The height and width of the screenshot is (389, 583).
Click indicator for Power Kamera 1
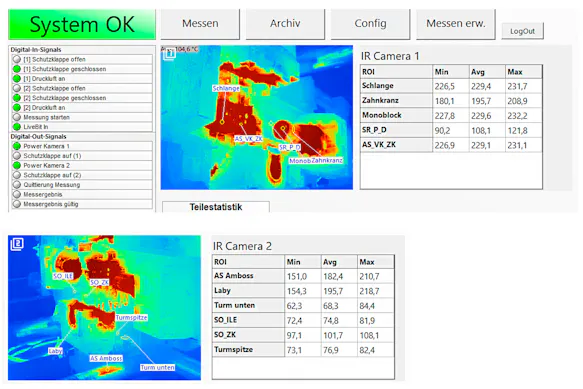[x=17, y=146]
